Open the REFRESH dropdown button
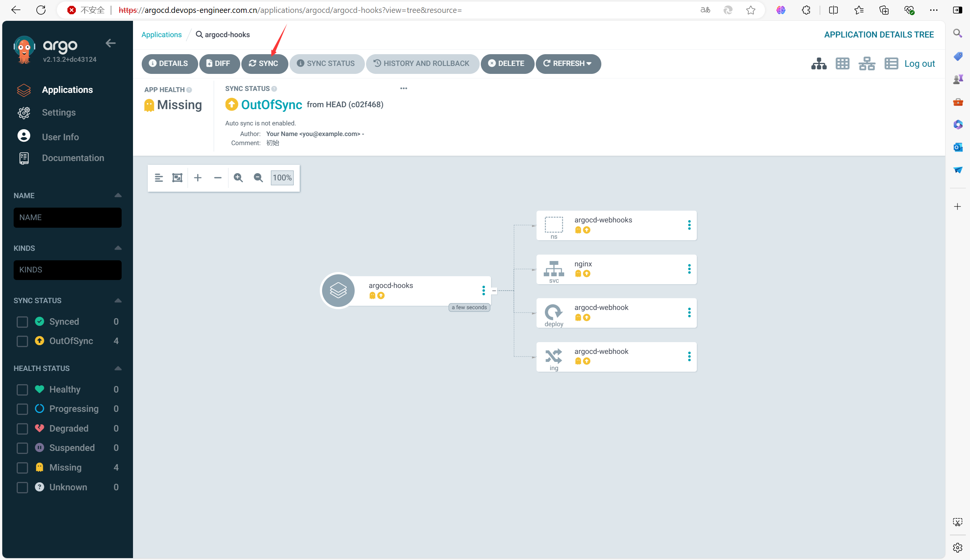The height and width of the screenshot is (560, 970). pos(568,63)
